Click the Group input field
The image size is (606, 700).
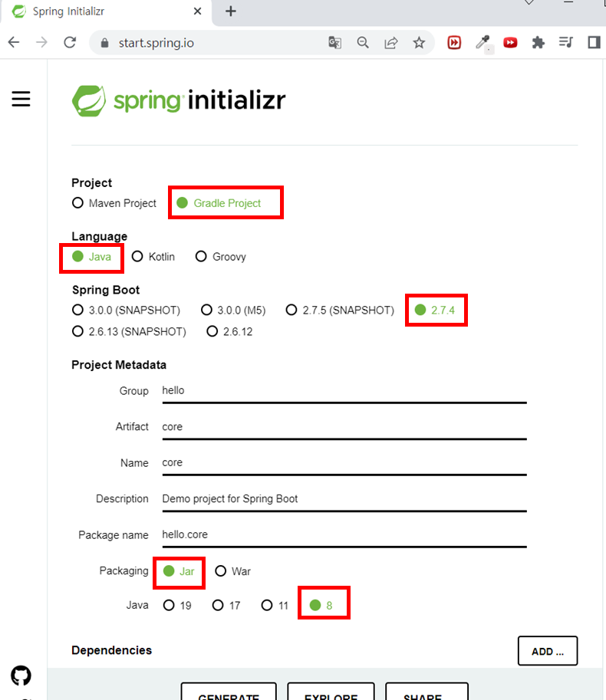(344, 391)
